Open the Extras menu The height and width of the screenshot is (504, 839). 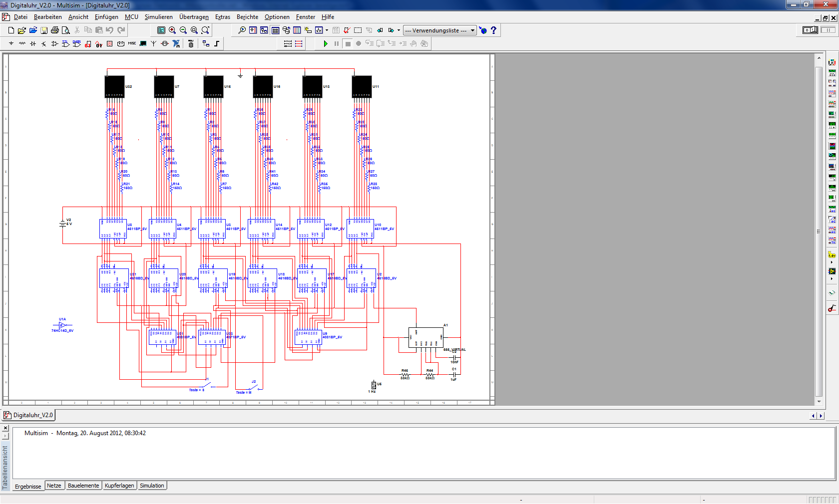223,17
